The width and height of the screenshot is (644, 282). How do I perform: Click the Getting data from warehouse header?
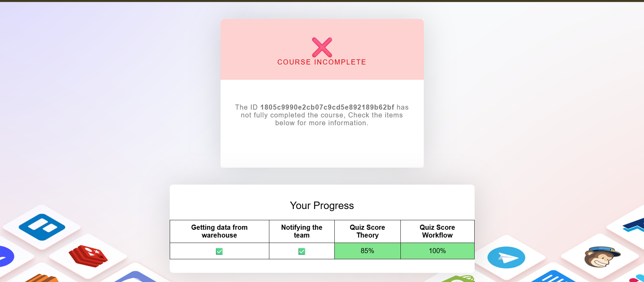pyautogui.click(x=219, y=231)
